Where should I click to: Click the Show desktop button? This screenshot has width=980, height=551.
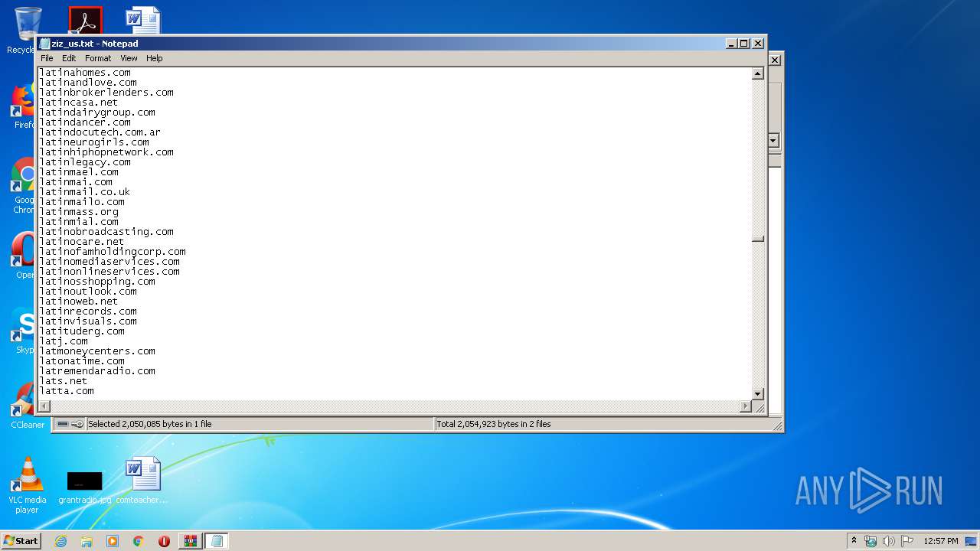pos(972,541)
